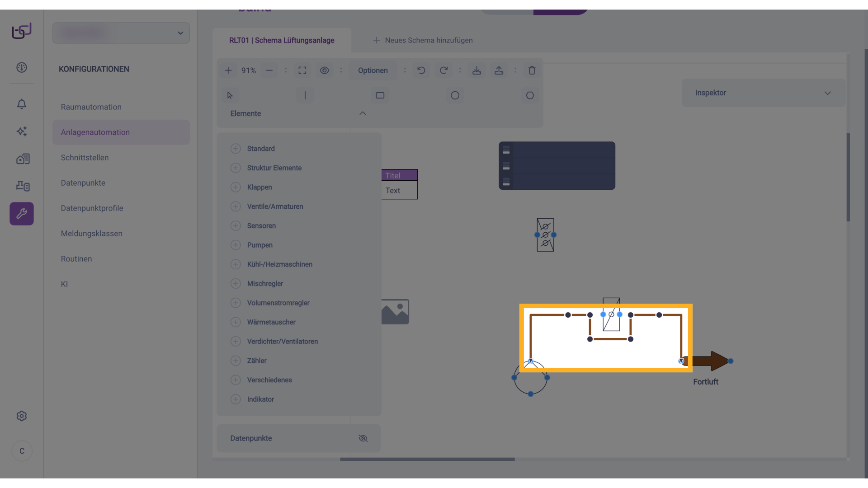Click the trash delete icon
This screenshot has width=868, height=488.
[532, 70]
